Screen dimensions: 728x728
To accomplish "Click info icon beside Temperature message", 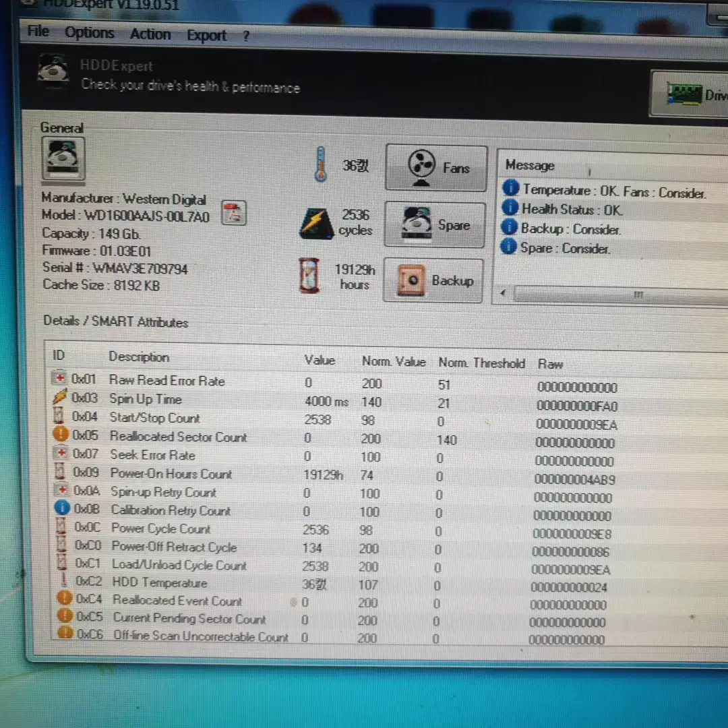I will pos(511,187).
